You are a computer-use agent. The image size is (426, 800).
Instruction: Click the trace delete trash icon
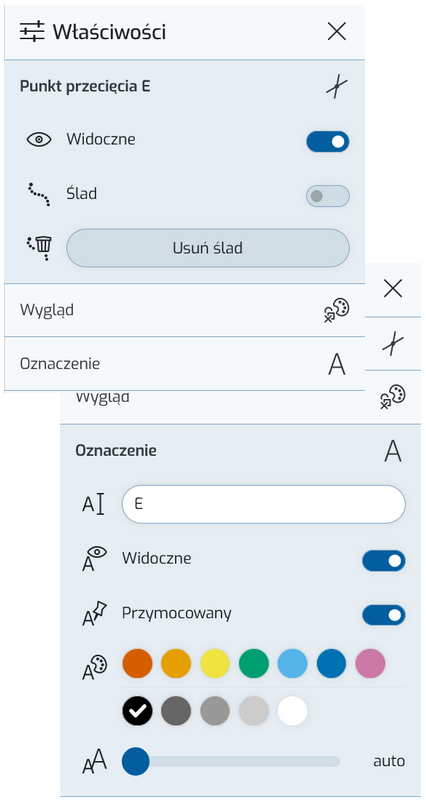39,248
